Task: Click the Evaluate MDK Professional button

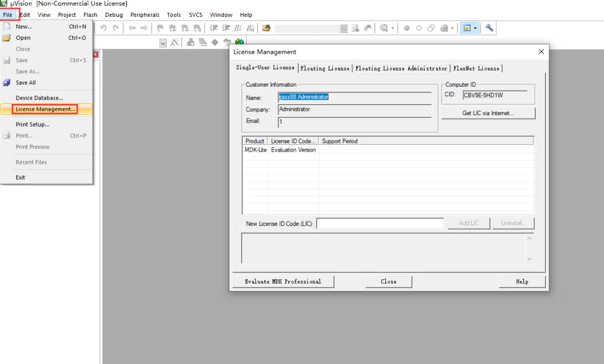Action: (x=283, y=282)
